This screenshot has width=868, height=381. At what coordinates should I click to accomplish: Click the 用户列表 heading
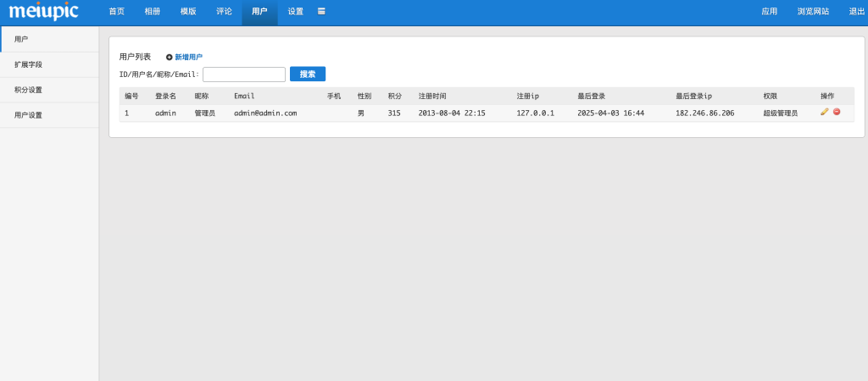(135, 57)
